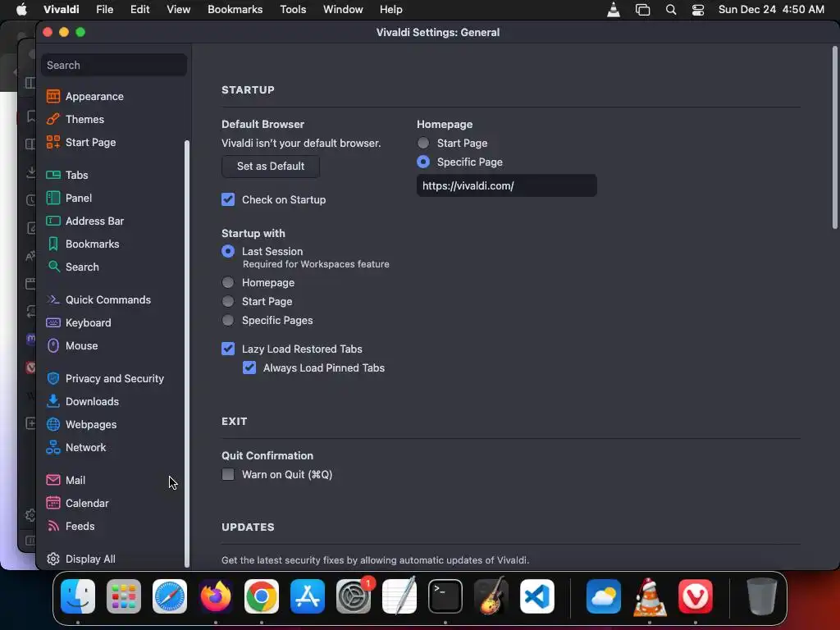Open the Edit menu
Viewport: 840px width, 630px height.
(x=139, y=10)
